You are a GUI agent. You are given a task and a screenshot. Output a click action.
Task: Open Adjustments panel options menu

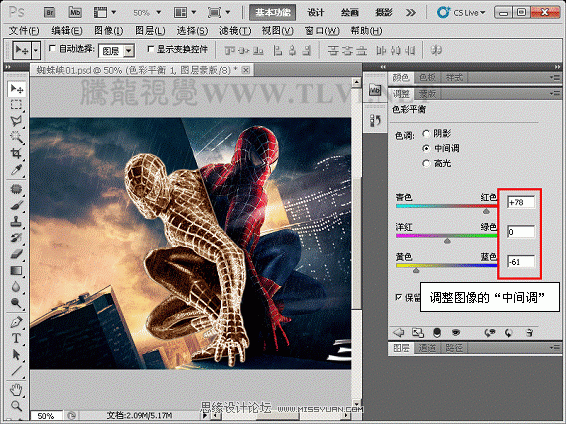tap(554, 93)
